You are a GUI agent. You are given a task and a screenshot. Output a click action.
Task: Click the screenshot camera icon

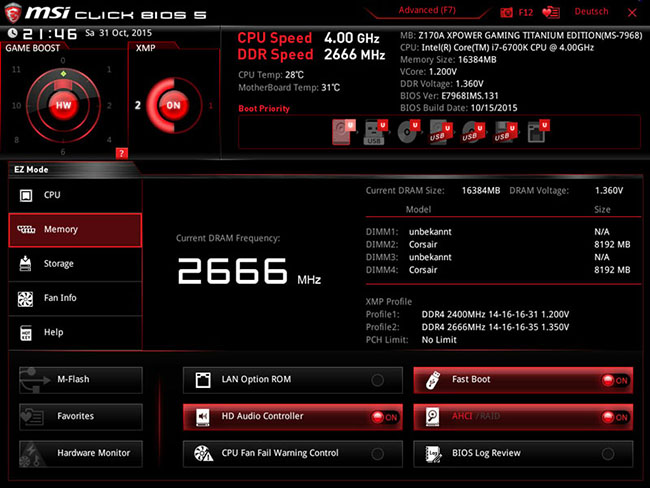(x=506, y=12)
